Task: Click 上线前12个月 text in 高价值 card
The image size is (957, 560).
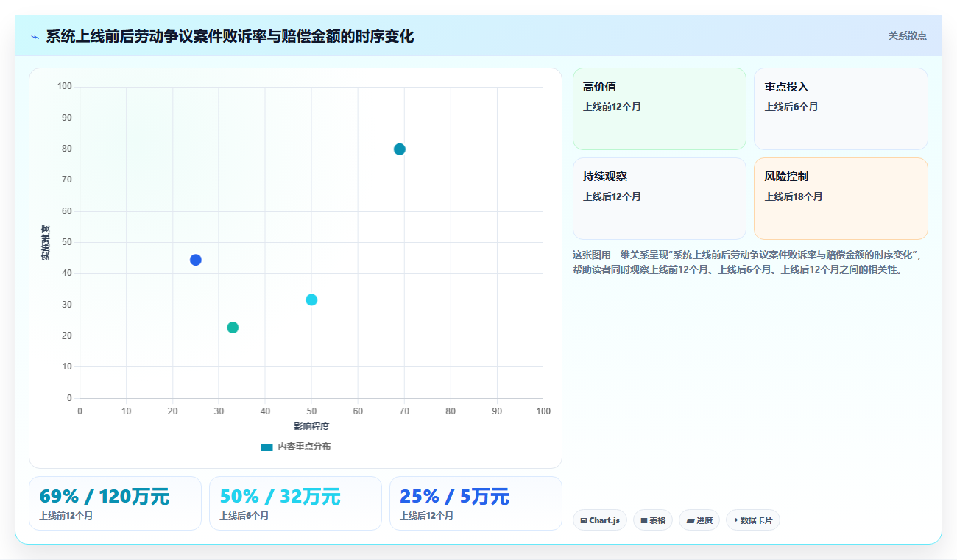Action: [612, 107]
